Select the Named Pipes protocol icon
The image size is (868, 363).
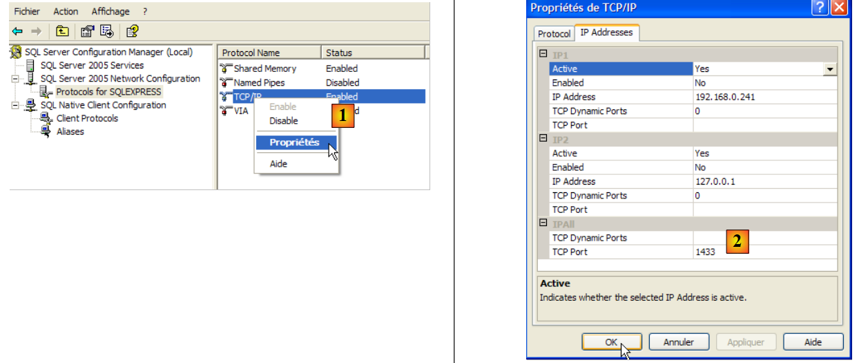[226, 83]
